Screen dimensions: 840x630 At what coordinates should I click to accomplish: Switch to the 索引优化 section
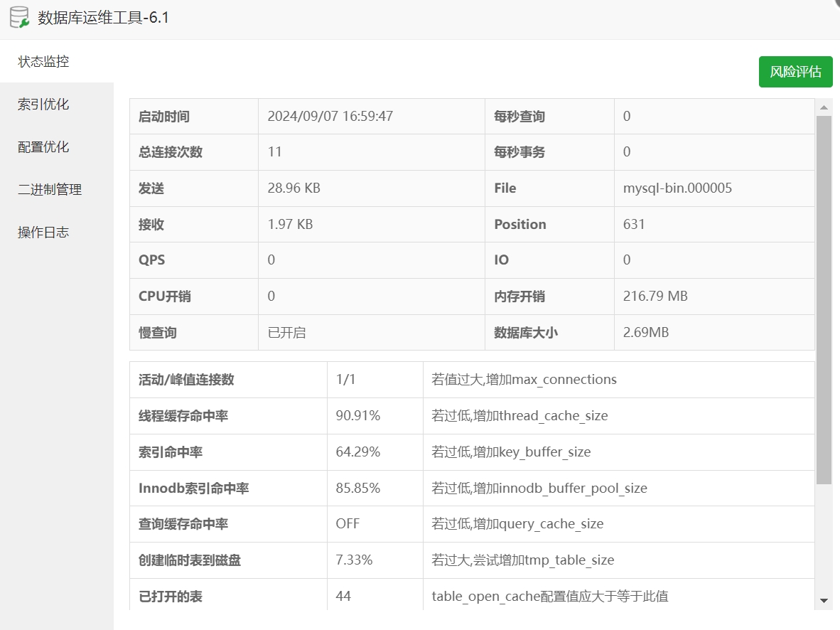coord(42,104)
